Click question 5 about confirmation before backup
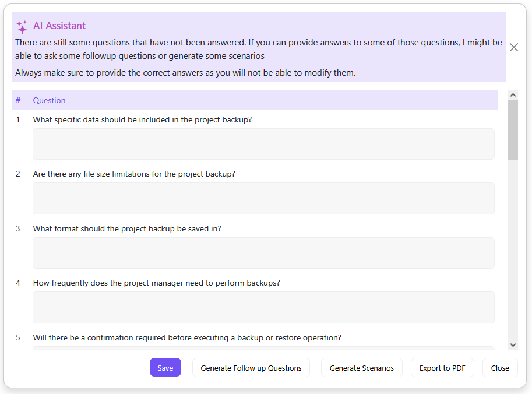532x394 pixels. (x=187, y=337)
